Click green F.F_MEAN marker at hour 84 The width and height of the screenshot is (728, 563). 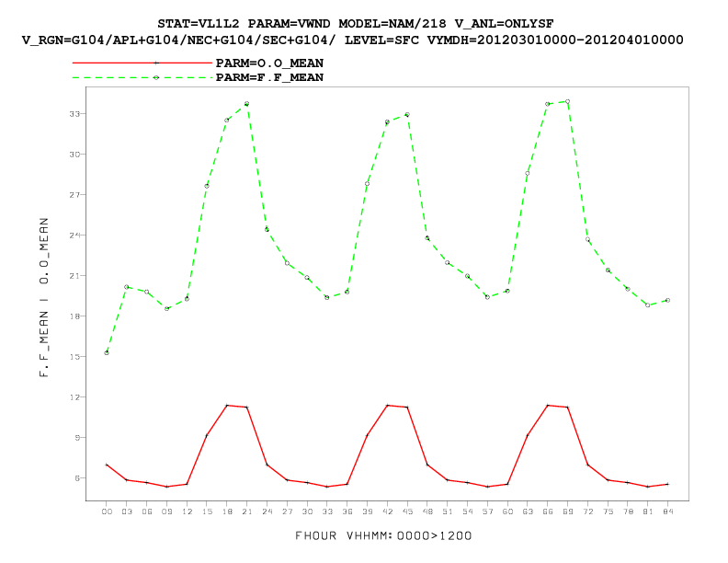click(667, 301)
